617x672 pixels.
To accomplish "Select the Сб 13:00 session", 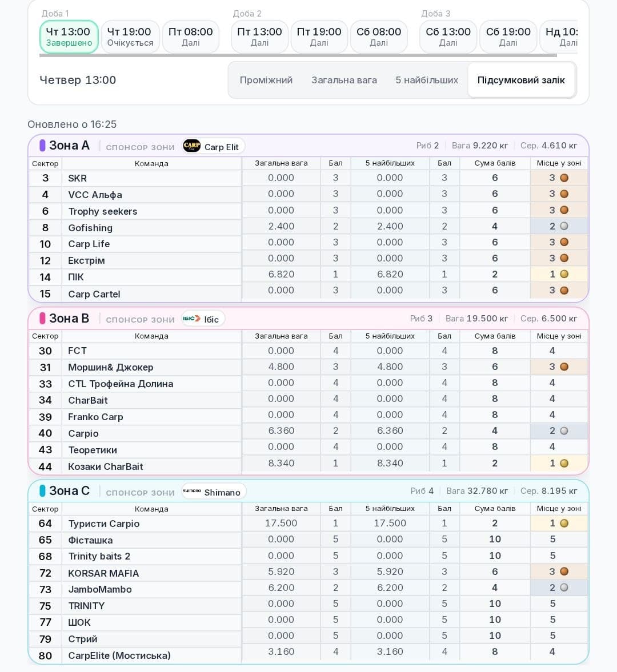I will (x=448, y=37).
